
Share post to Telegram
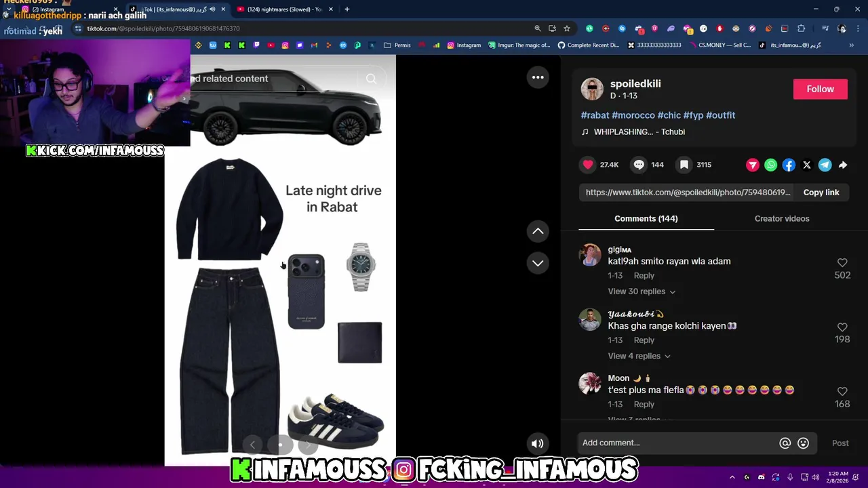pos(825,165)
